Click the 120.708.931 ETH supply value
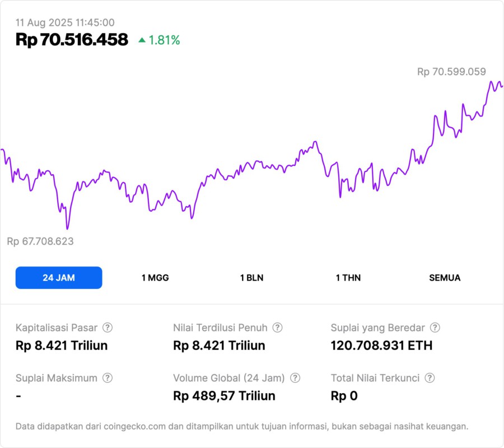The width and height of the screenshot is (504, 448). pyautogui.click(x=381, y=346)
